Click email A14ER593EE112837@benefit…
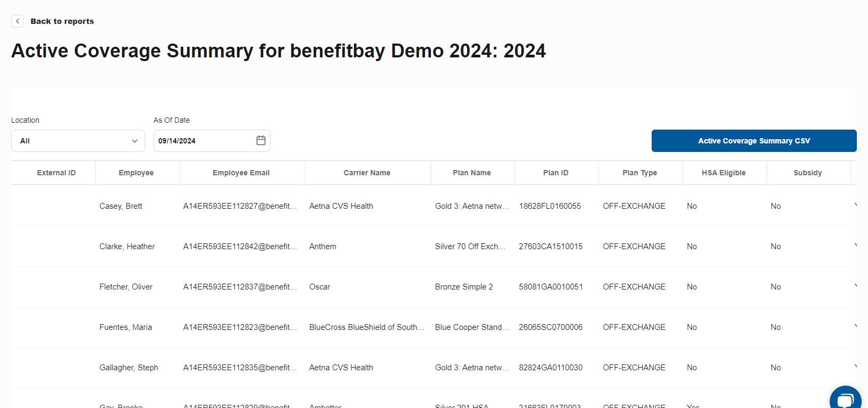Image resolution: width=868 pixels, height=408 pixels. [x=240, y=287]
